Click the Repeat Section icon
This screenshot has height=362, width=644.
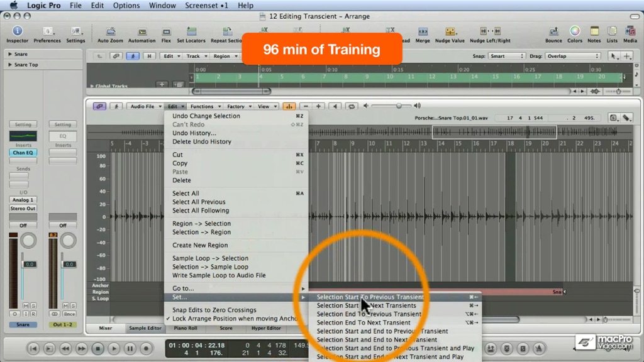point(227,31)
